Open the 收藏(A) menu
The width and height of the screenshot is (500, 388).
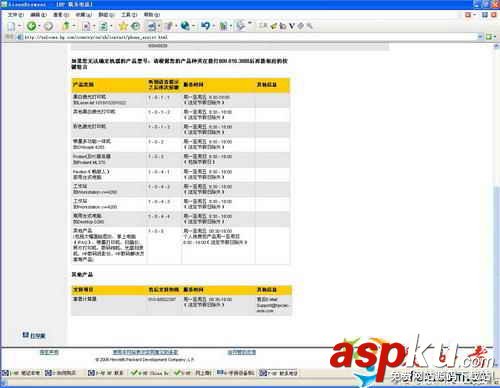pos(83,15)
